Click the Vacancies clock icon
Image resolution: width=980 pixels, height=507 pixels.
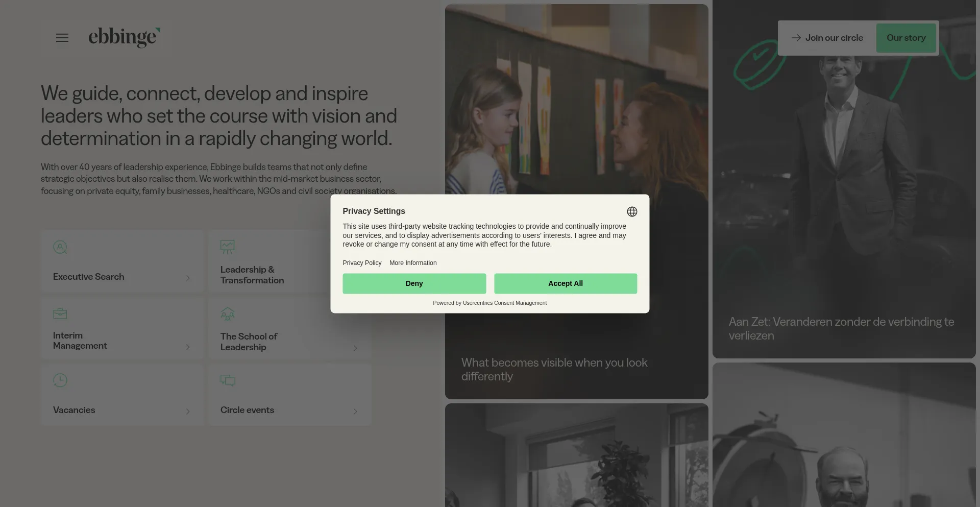[60, 380]
